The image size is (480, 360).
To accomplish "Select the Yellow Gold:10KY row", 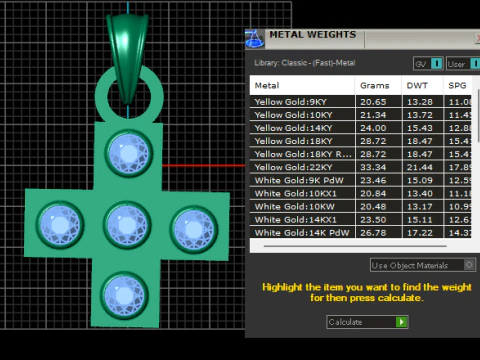I will (361, 115).
